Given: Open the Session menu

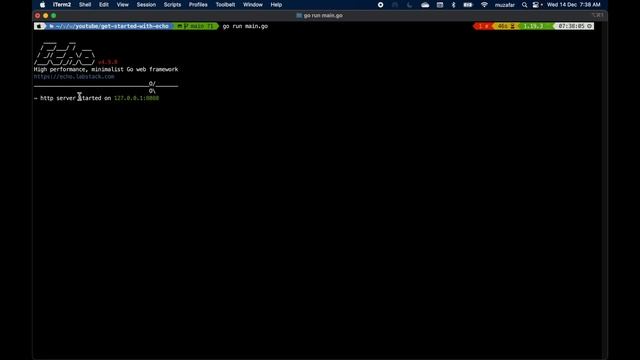Looking at the screenshot, I should point(146,5).
